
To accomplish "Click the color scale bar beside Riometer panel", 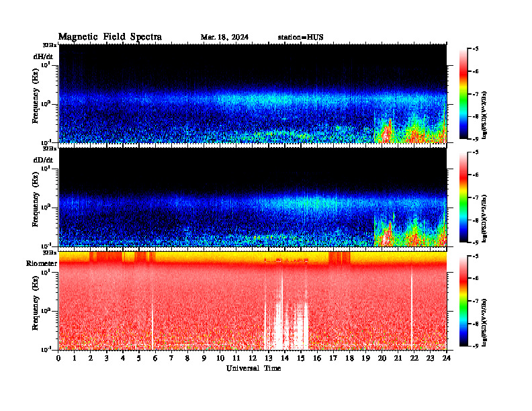I will point(463,301).
